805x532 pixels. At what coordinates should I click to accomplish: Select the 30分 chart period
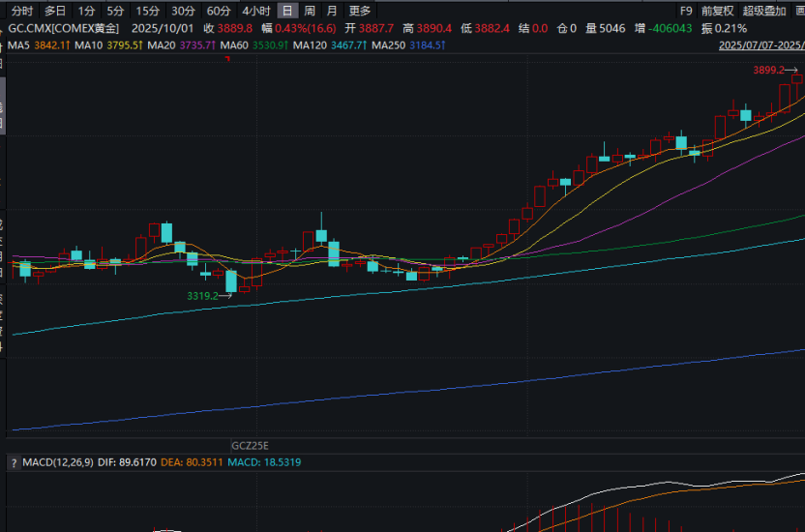(x=184, y=11)
